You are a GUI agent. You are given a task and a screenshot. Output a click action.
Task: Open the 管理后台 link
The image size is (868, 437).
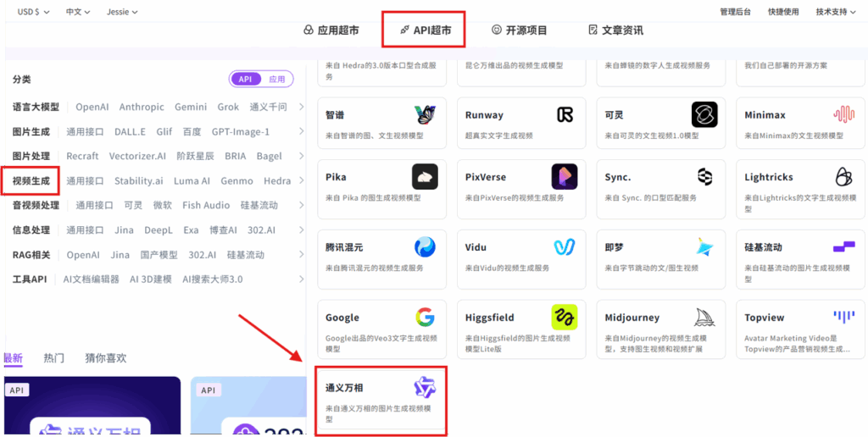tap(735, 12)
